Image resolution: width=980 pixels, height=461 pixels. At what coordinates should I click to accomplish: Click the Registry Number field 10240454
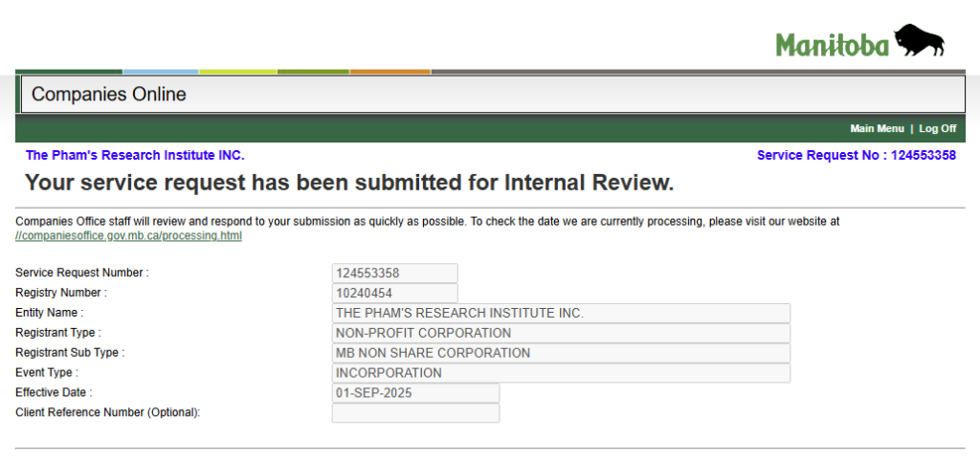[394, 294]
